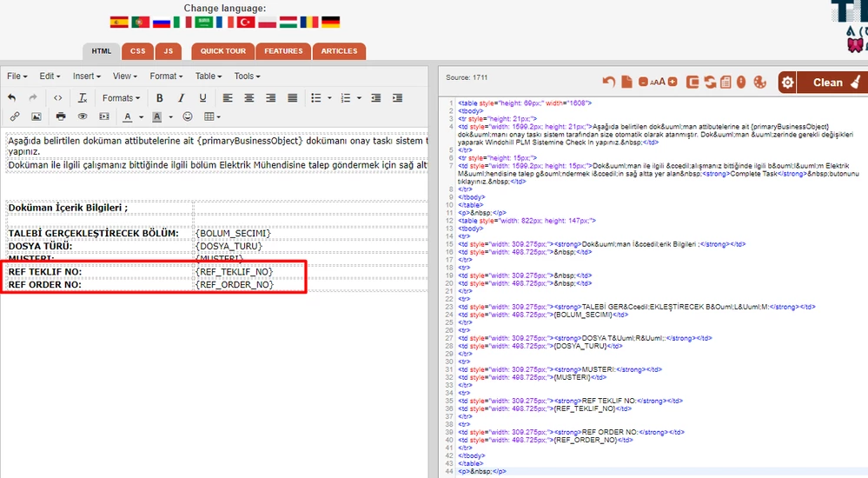Underline the selected text
868x478 pixels.
202,98
